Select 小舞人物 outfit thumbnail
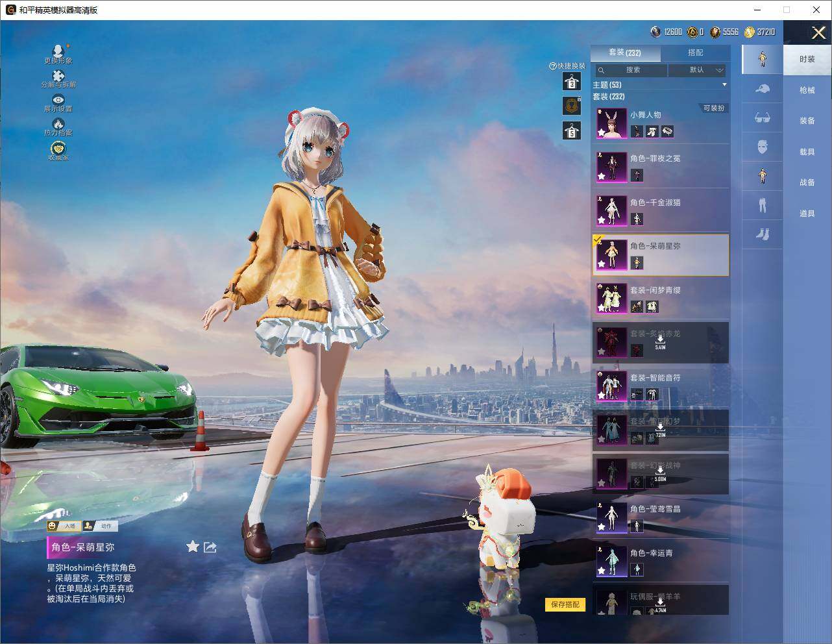 611,123
